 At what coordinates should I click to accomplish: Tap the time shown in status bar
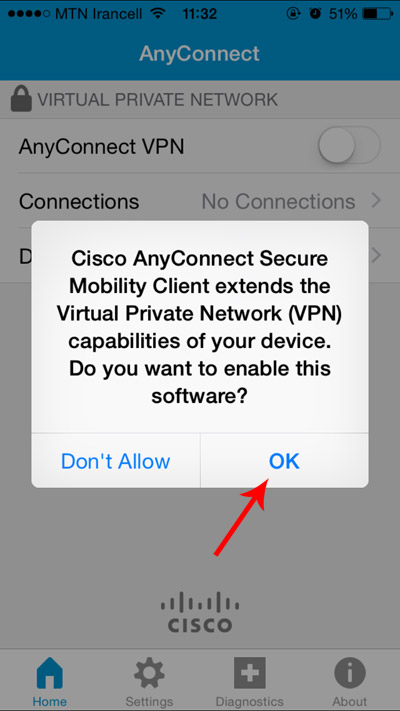point(200,14)
